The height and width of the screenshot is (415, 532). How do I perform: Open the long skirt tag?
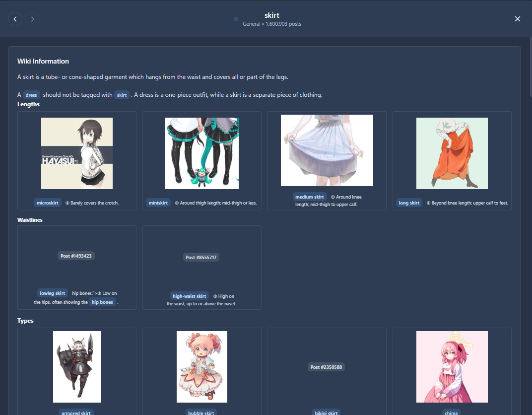pos(409,203)
